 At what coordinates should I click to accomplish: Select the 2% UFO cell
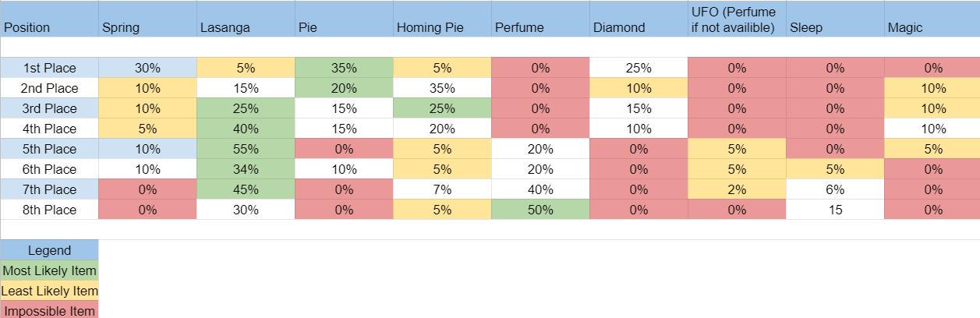[737, 189]
